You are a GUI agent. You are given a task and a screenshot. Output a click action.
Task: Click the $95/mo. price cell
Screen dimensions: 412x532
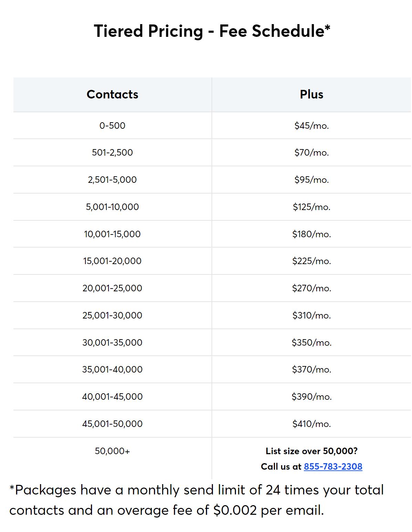311,180
